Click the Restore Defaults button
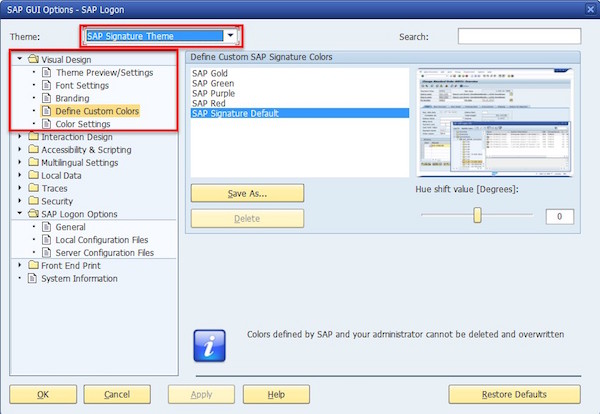Screen dimensions: 600x414 (514, 394)
